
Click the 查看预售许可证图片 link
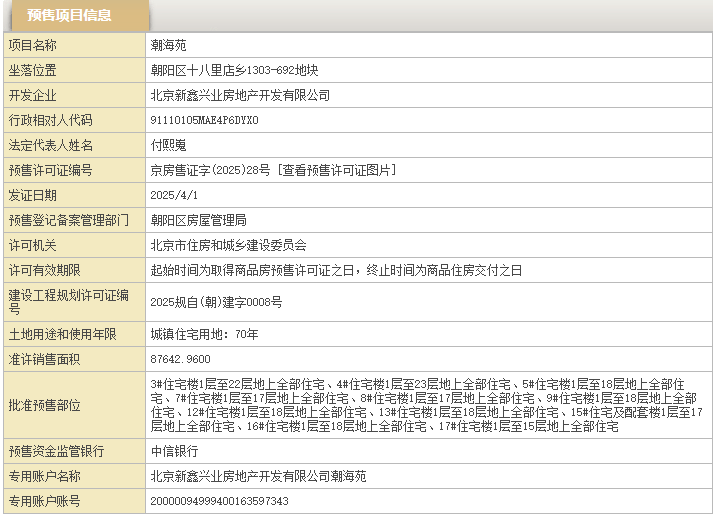[x=338, y=170]
